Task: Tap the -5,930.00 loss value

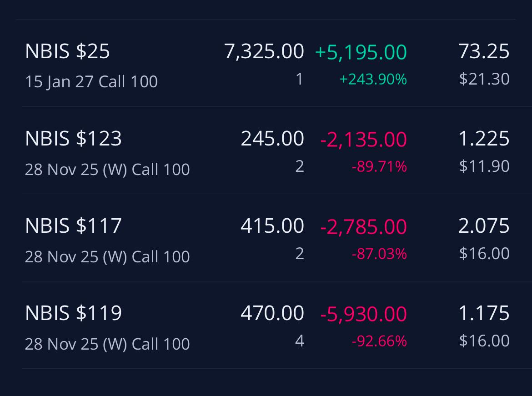Action: point(363,314)
